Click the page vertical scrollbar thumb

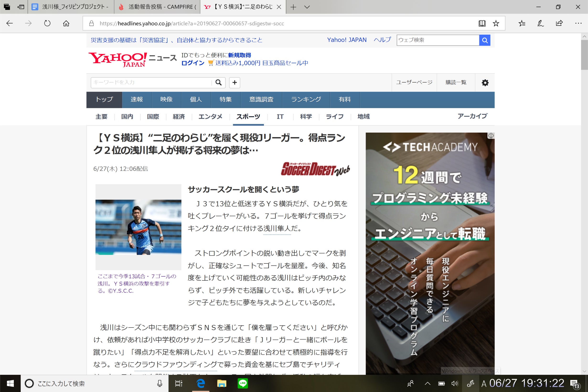click(584, 55)
